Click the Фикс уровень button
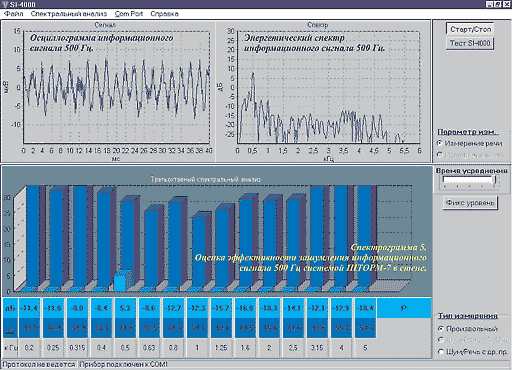 pyautogui.click(x=470, y=203)
